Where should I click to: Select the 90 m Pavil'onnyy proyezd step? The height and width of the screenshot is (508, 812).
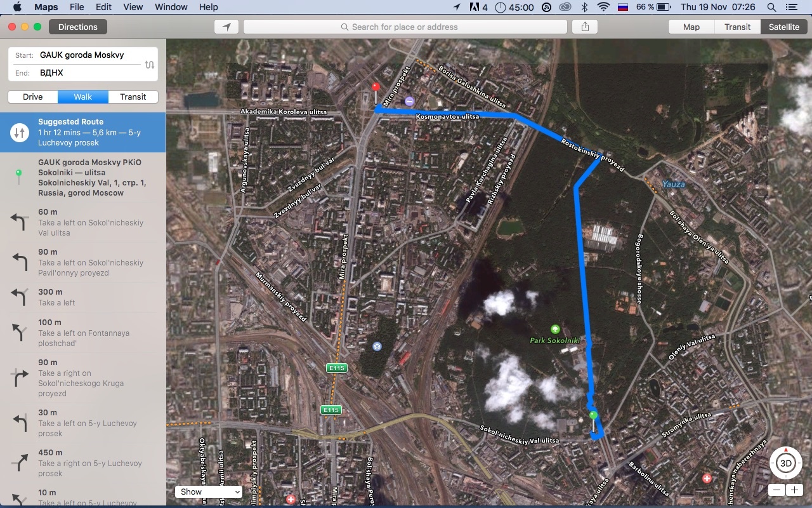pos(82,262)
